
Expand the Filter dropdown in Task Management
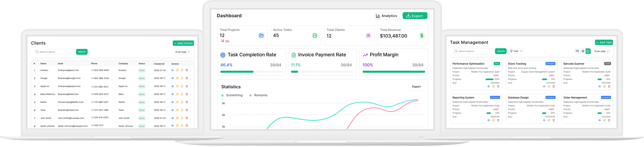[516, 51]
